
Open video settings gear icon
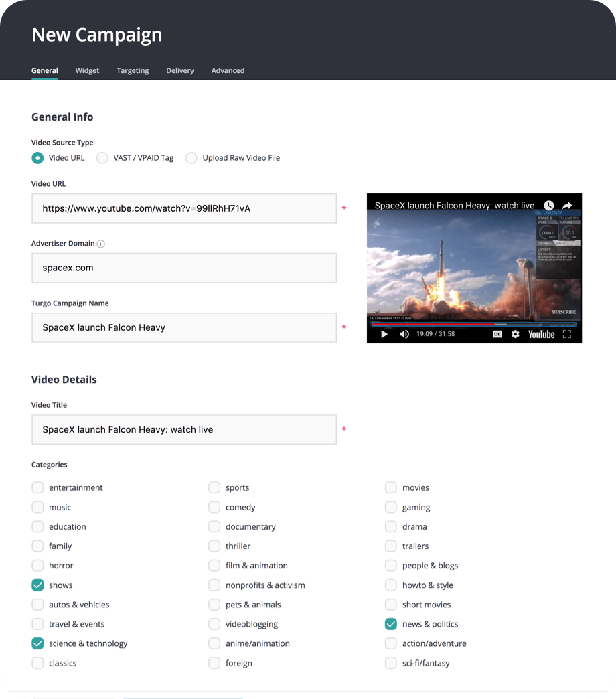[516, 334]
